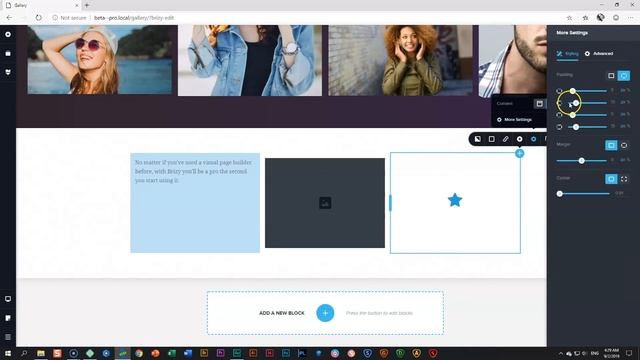The width and height of the screenshot is (640, 360).
Task: Open Windows Start menu
Action: (8, 353)
